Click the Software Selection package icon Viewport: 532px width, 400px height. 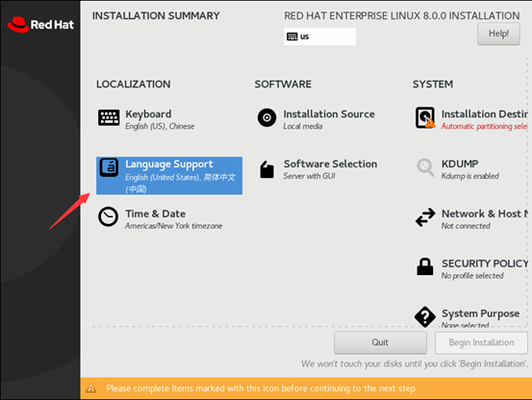click(267, 169)
